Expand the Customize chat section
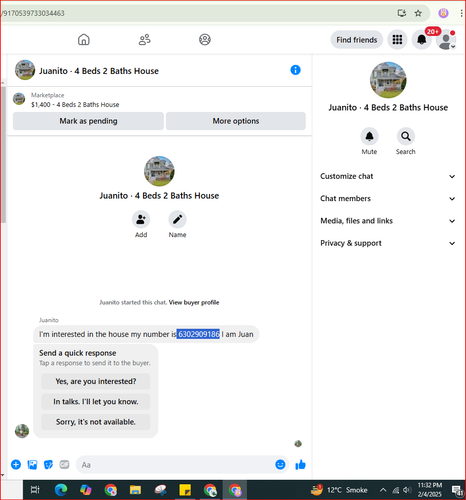The height and width of the screenshot is (500, 466). point(388,176)
